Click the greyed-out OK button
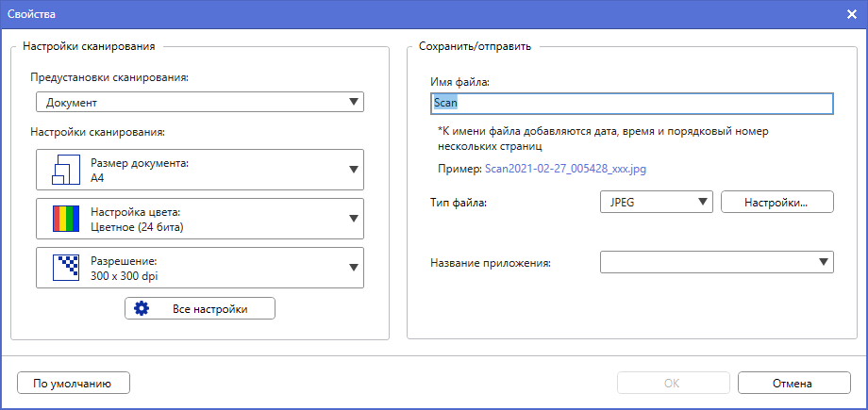868x410 pixels. click(672, 383)
